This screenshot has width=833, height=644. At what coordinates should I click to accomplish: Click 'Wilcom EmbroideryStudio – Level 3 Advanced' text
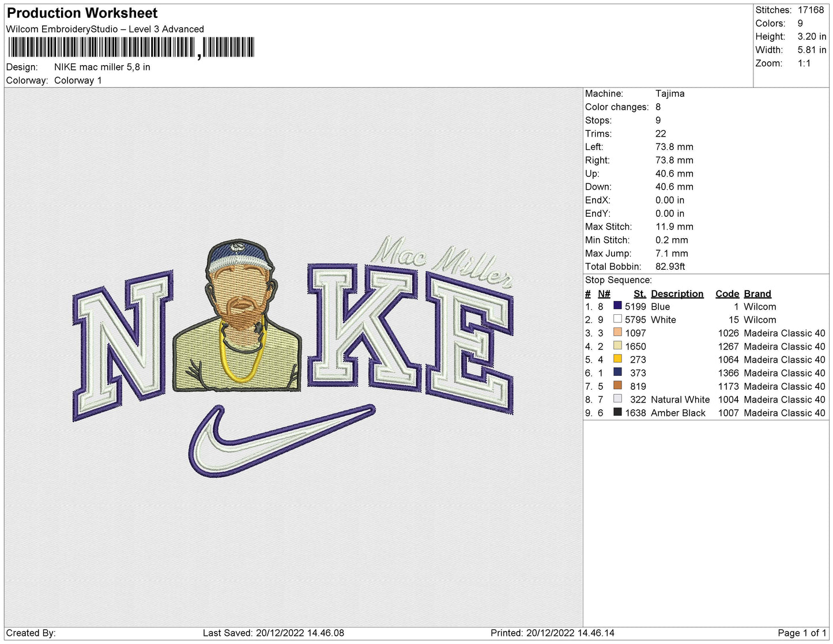pyautogui.click(x=105, y=29)
